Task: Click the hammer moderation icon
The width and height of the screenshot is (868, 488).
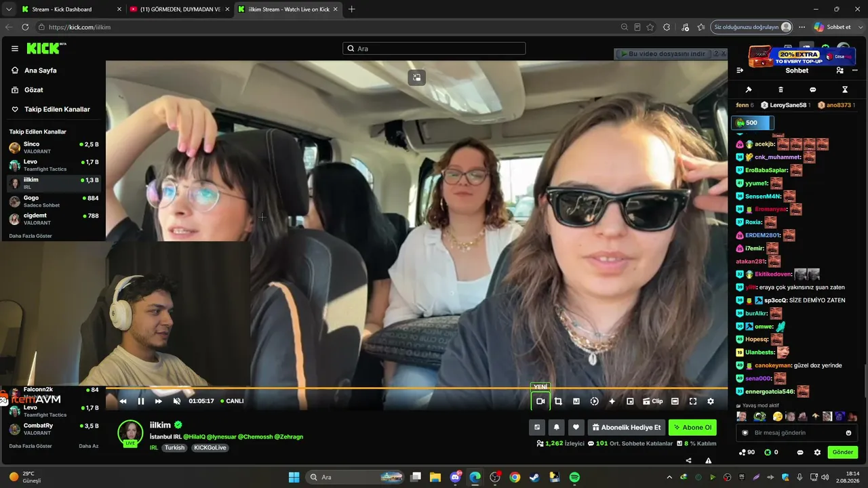Action: click(749, 89)
